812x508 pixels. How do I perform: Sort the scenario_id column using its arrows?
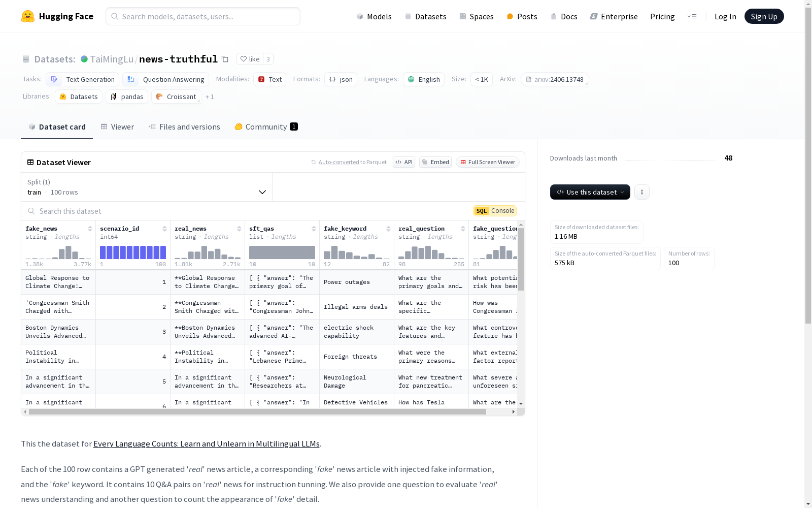(x=164, y=229)
